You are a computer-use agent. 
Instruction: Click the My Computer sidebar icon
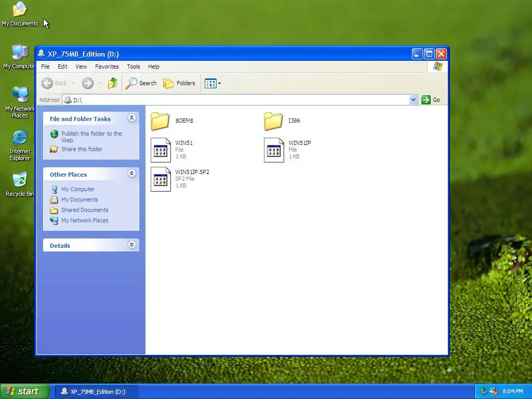[54, 189]
